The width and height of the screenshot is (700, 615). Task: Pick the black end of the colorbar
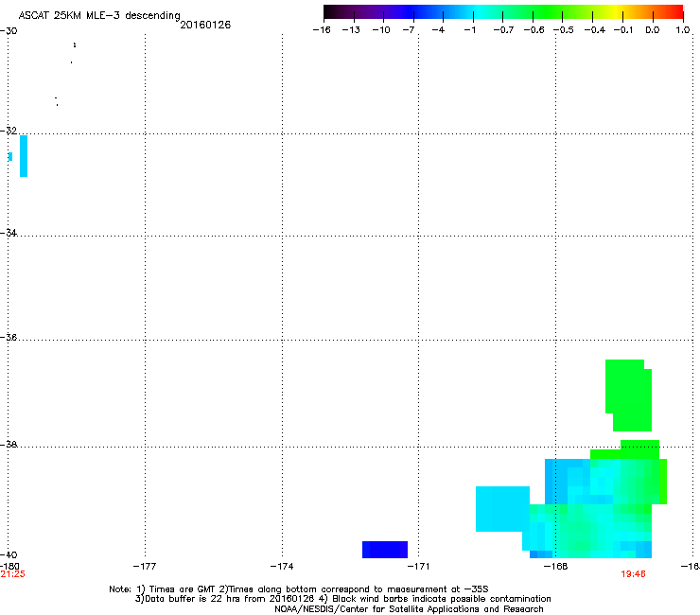pos(329,11)
